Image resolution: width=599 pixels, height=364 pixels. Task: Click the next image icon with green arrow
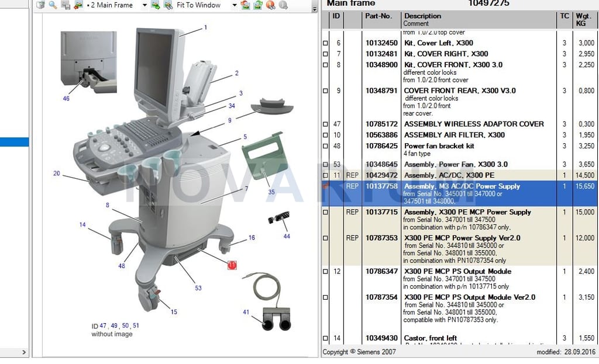156,5
